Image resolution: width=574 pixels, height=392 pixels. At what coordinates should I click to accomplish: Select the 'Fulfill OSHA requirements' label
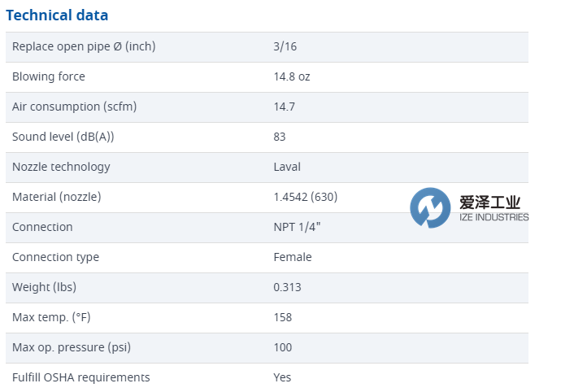click(81, 377)
